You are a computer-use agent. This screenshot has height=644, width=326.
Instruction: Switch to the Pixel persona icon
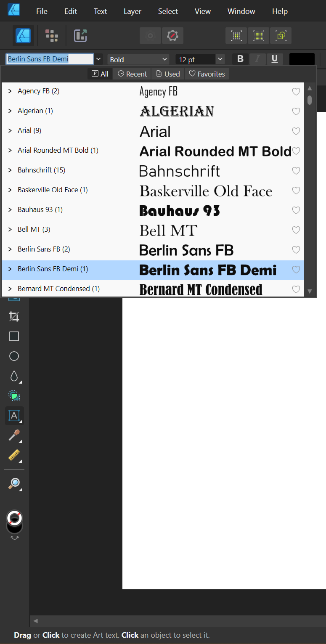[x=51, y=36]
